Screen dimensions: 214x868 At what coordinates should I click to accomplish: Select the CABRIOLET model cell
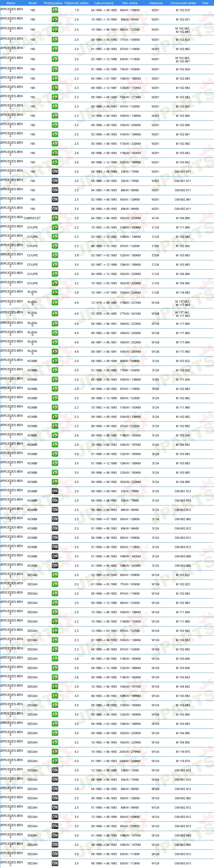pyautogui.click(x=32, y=218)
